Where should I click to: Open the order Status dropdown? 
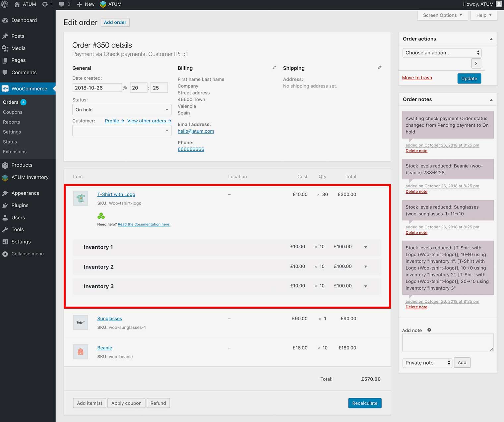pyautogui.click(x=122, y=110)
